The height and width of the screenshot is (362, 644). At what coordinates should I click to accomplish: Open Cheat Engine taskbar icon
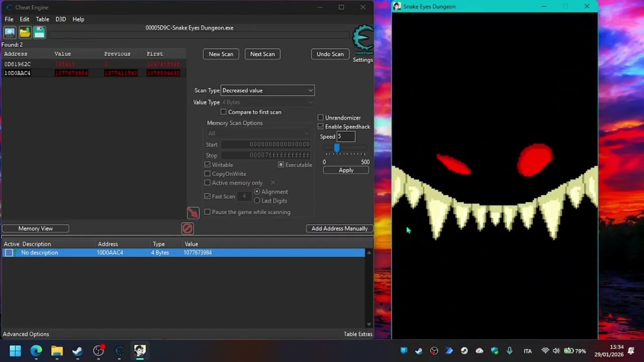(119, 350)
